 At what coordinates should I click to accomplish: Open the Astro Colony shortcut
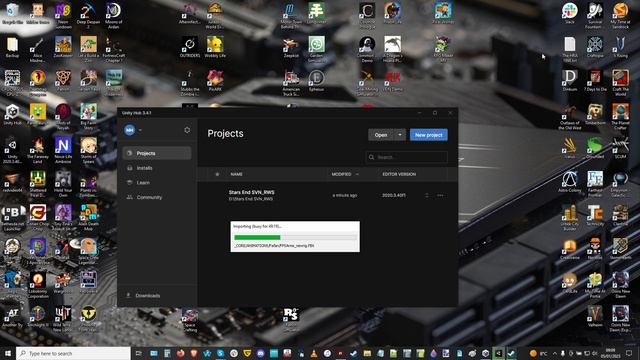click(x=569, y=182)
